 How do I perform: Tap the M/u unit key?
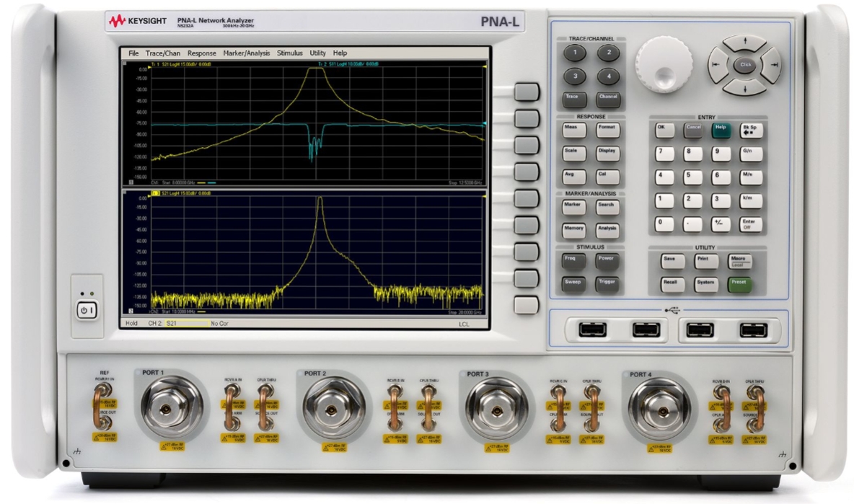tap(751, 177)
